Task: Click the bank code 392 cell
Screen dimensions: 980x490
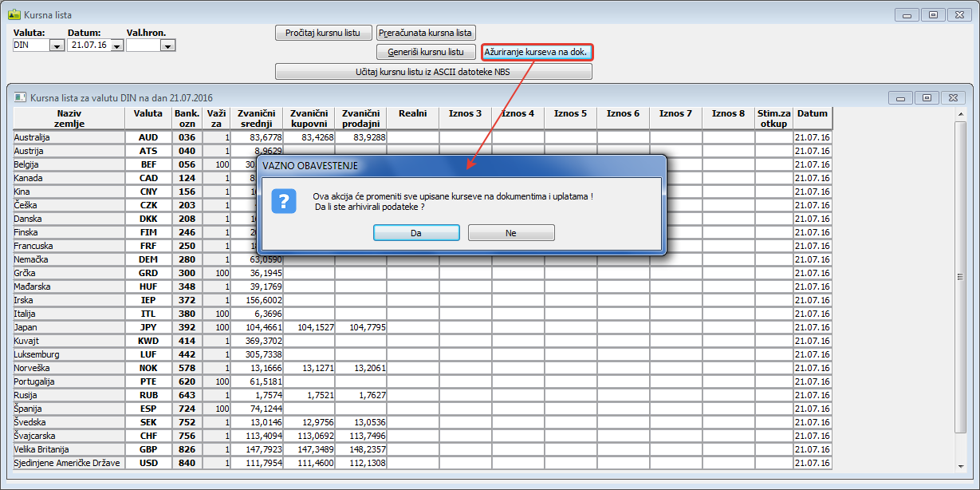Action: click(187, 327)
